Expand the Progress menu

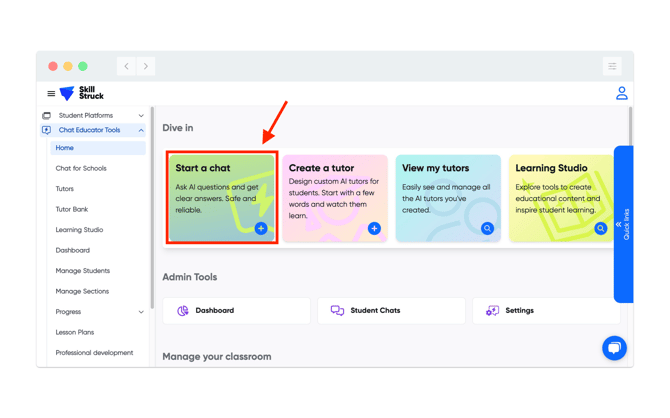click(x=141, y=312)
